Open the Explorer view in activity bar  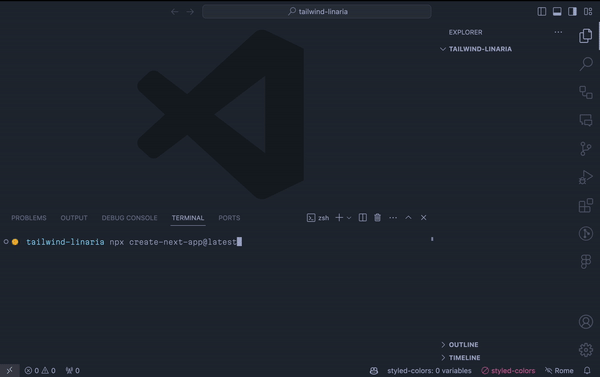click(x=585, y=36)
